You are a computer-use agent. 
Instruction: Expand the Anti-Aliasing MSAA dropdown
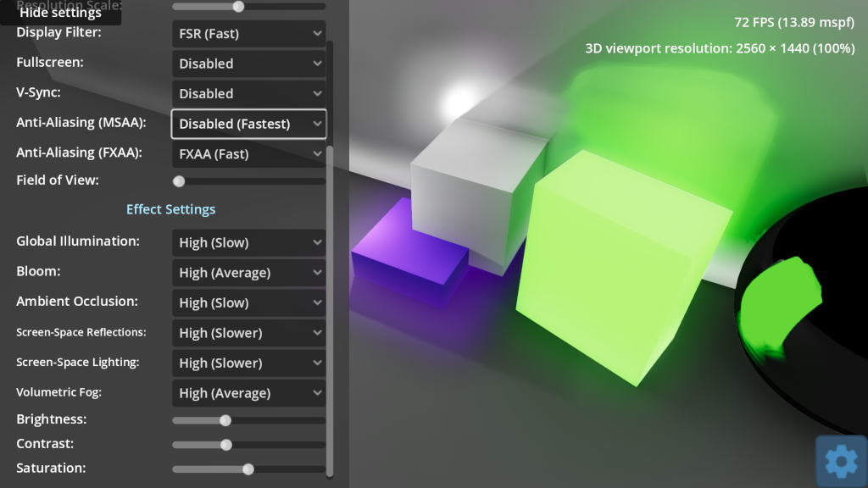[248, 123]
